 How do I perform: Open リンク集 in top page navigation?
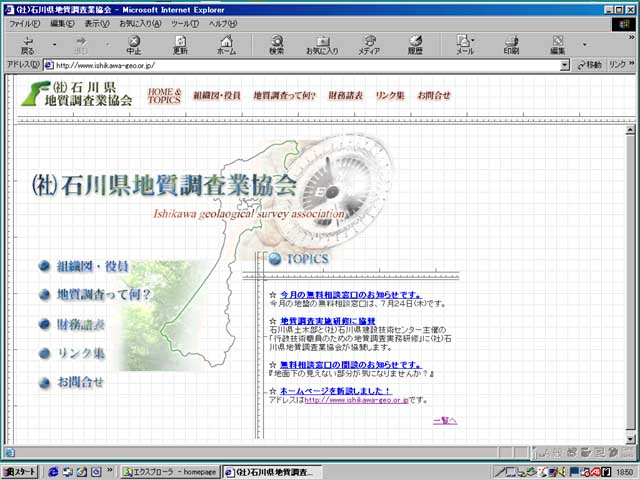pos(390,96)
